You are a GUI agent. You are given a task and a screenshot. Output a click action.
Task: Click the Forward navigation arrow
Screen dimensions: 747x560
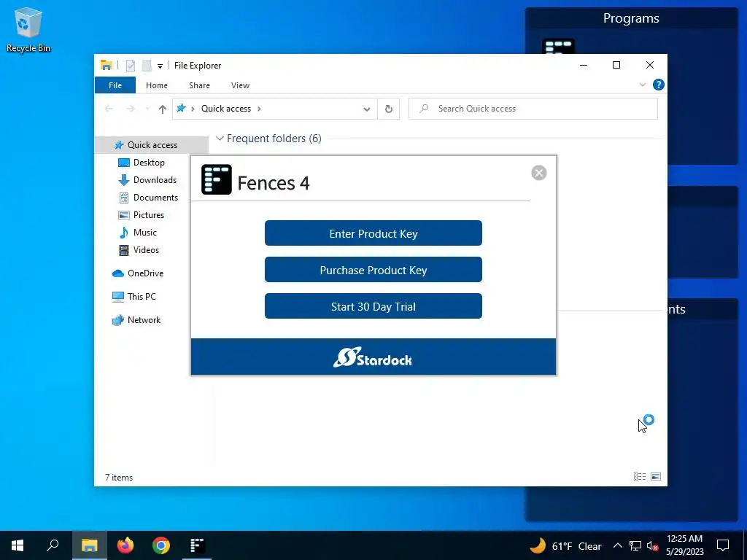tap(130, 109)
